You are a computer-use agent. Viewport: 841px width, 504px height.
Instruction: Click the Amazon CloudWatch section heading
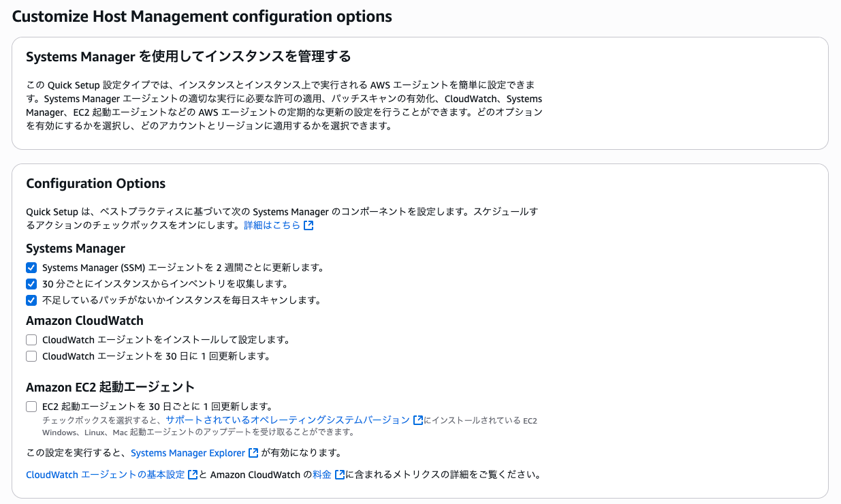[85, 321]
